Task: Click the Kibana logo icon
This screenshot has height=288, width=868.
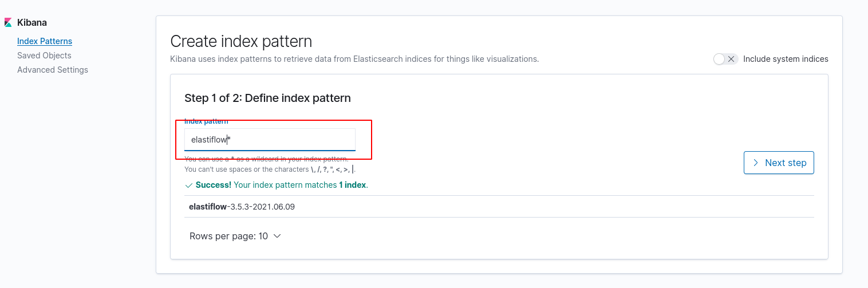Action: click(x=8, y=23)
